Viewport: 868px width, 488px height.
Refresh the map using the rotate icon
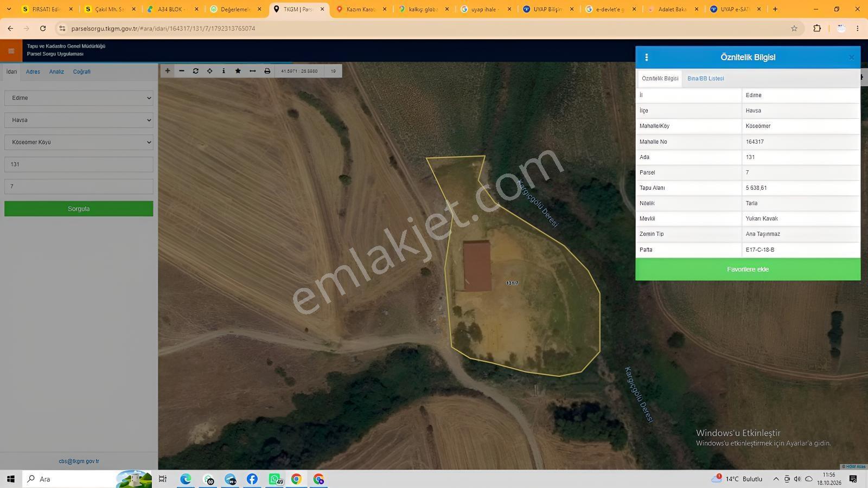[196, 71]
